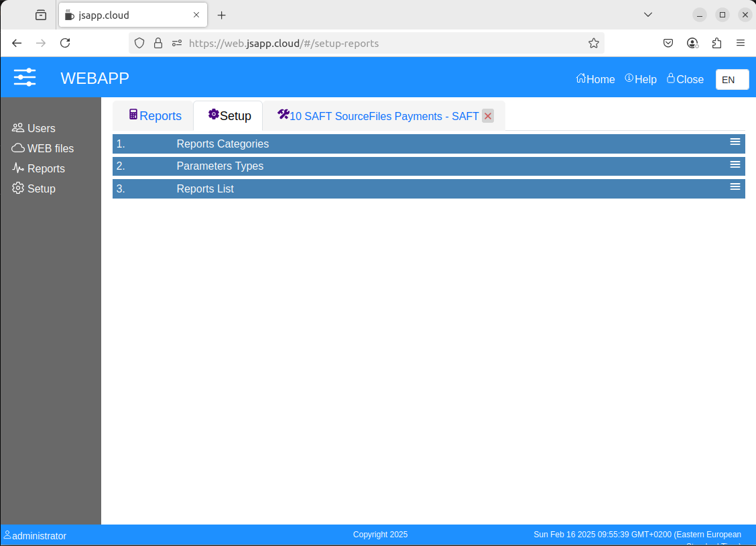Go to Home in the header
This screenshot has width=756, height=546.
click(595, 79)
